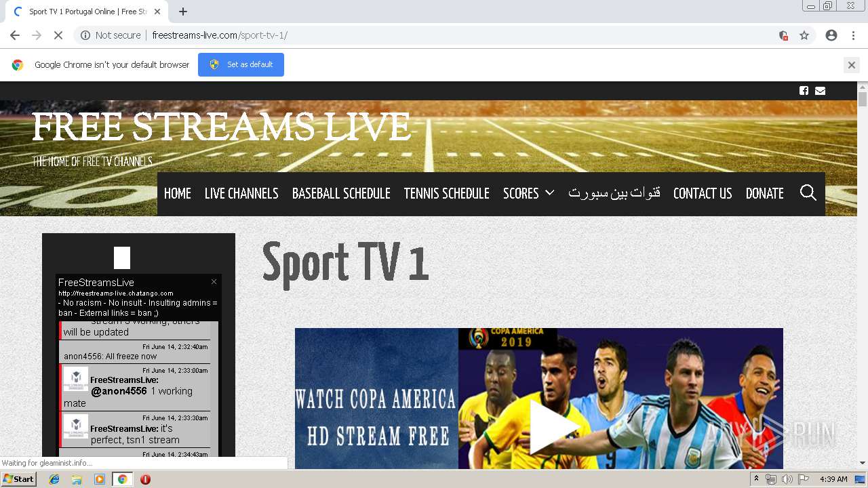Open Windows Explorer folder from taskbar
This screenshot has width=868, height=488.
point(77,479)
